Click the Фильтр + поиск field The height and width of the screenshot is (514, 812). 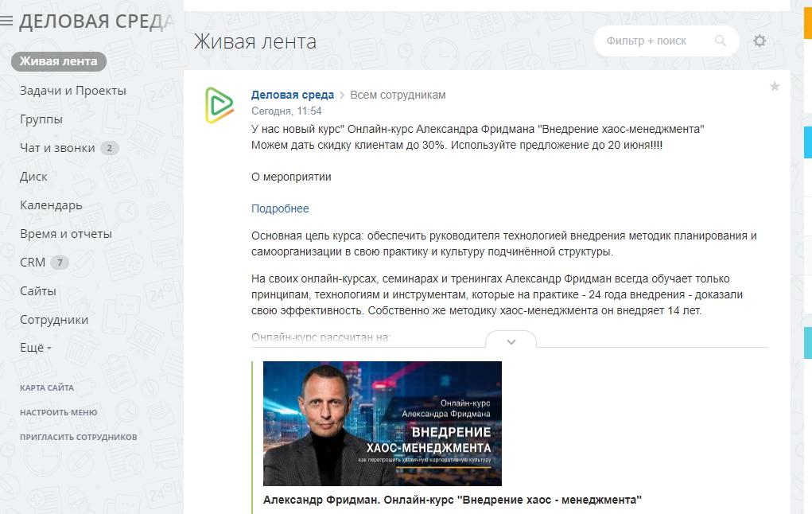[x=666, y=41]
